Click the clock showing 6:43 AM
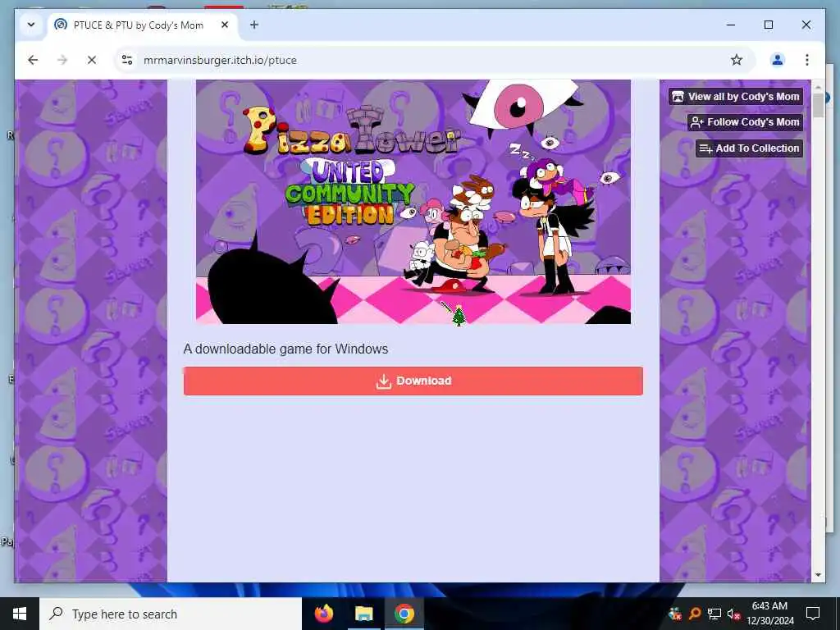Image resolution: width=840 pixels, height=630 pixels. pos(769,606)
